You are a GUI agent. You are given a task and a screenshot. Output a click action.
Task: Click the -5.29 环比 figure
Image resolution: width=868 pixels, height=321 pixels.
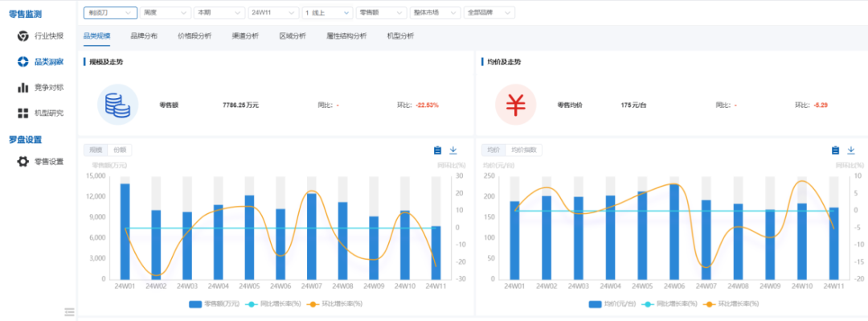(821, 105)
